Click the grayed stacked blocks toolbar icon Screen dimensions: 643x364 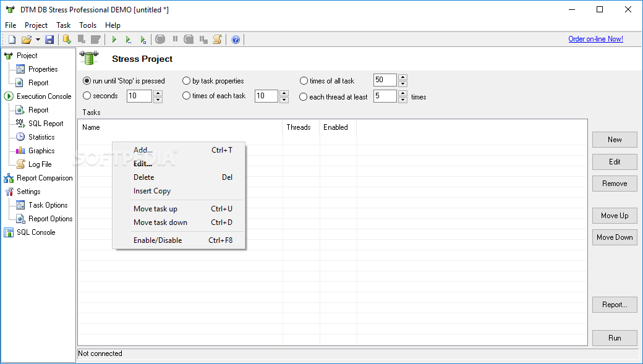(x=203, y=40)
